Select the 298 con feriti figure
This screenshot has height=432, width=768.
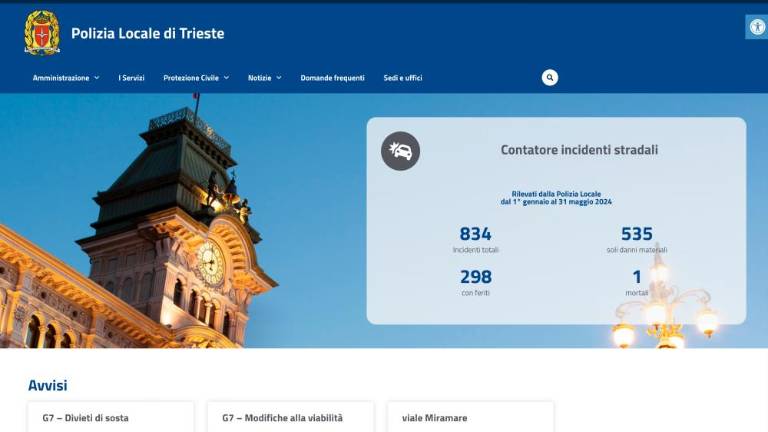475,277
